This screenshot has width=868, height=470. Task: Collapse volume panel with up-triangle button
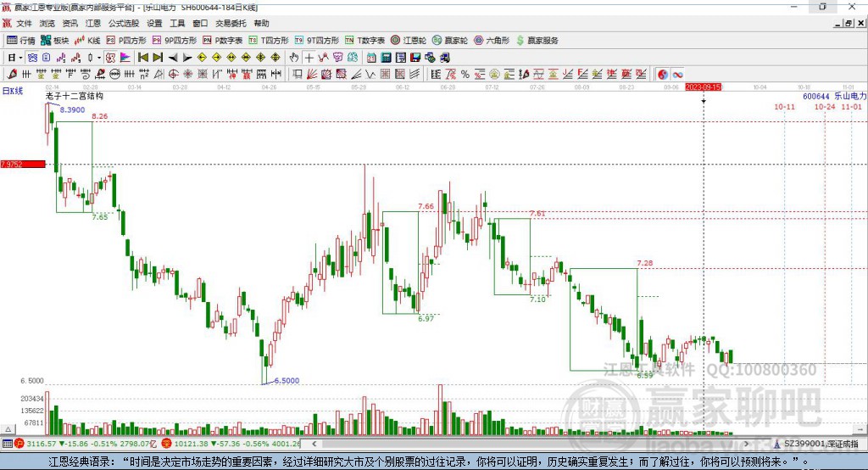[x=8, y=429]
